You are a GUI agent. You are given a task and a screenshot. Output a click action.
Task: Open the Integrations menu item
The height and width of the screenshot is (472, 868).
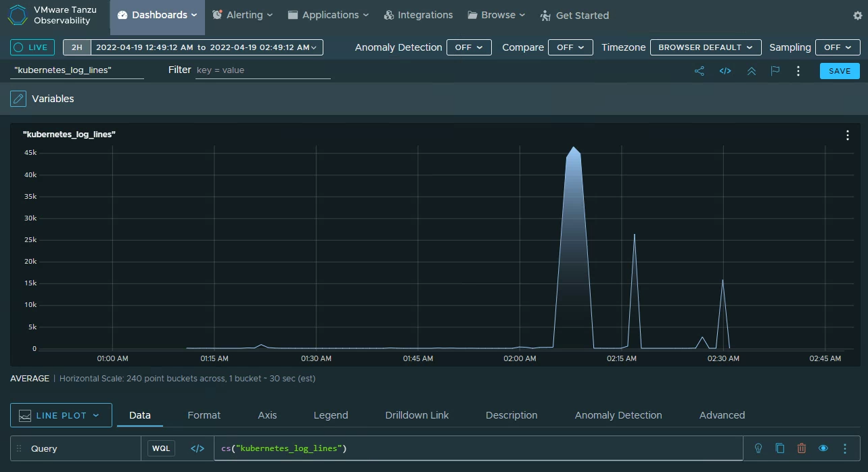pyautogui.click(x=418, y=15)
